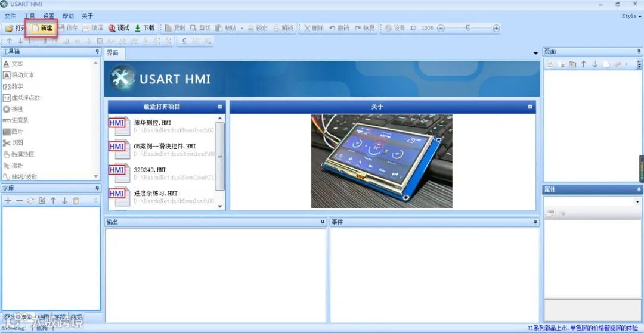Click the 删除 (Delete) toolbar button
Image resolution: width=644 pixels, height=333 pixels.
(314, 29)
